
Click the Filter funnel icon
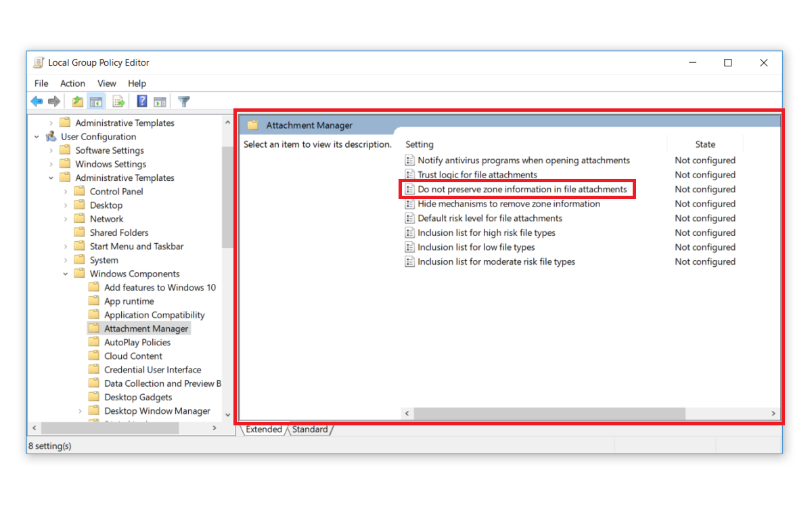click(183, 102)
